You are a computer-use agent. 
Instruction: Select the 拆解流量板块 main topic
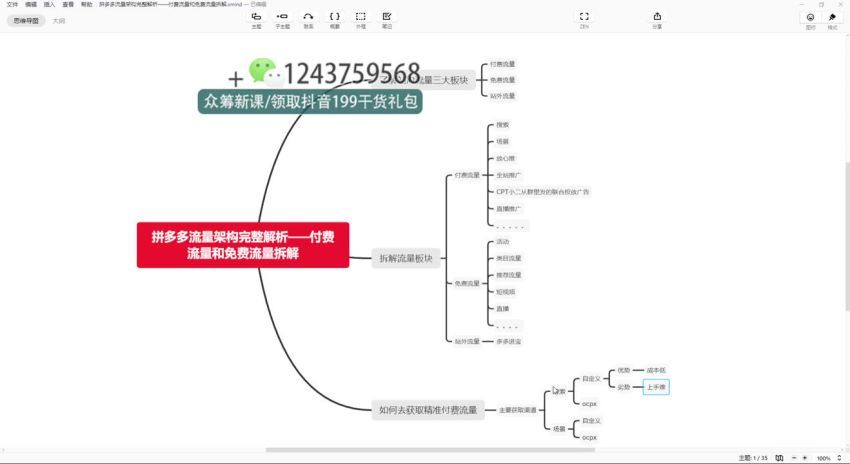pyautogui.click(x=406, y=259)
